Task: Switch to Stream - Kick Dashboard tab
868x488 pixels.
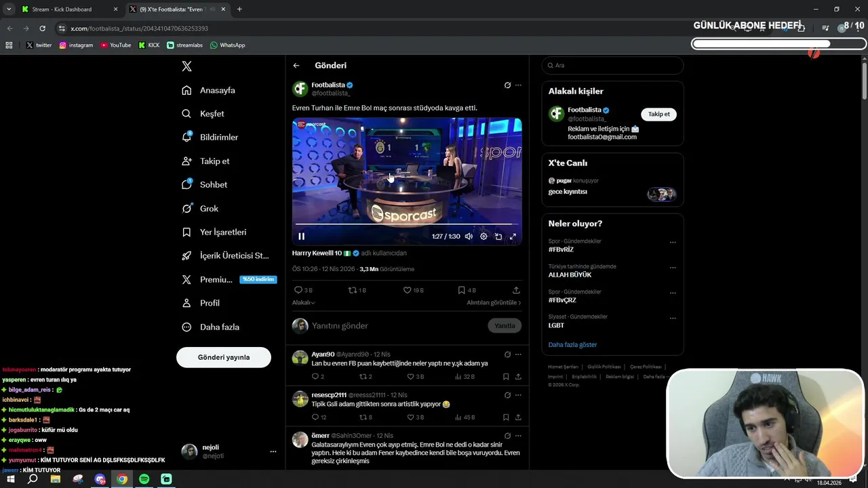Action: click(70, 9)
